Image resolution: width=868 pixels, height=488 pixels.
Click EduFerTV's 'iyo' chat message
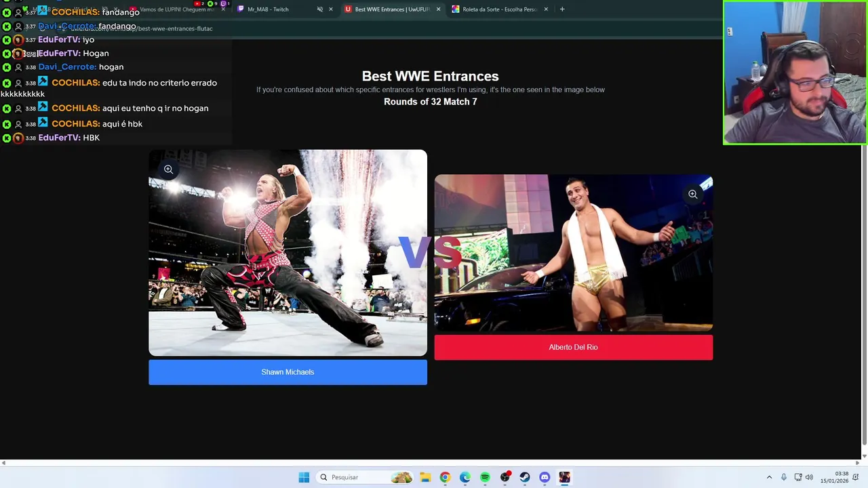coord(88,40)
